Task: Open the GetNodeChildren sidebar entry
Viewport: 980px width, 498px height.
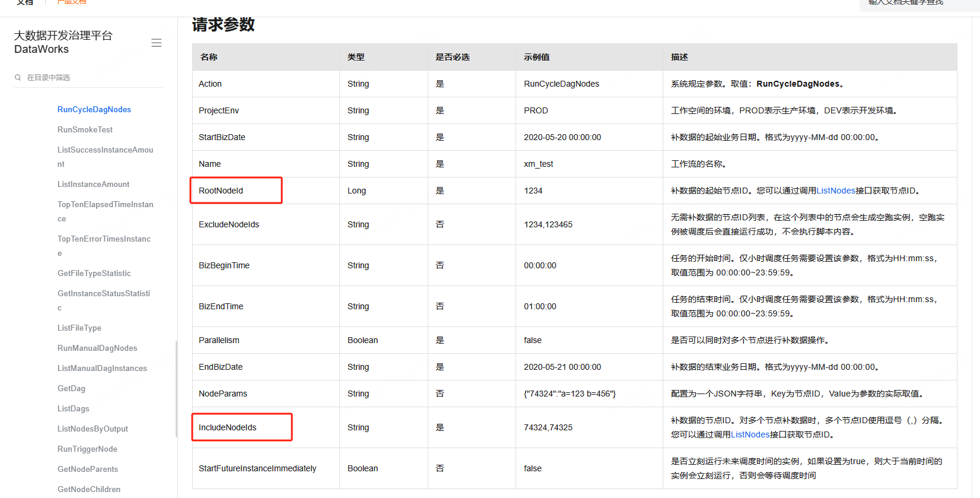Action: point(89,489)
